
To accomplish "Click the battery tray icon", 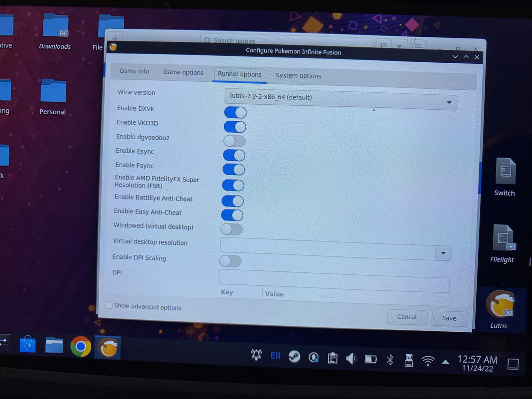I will pos(370,359).
